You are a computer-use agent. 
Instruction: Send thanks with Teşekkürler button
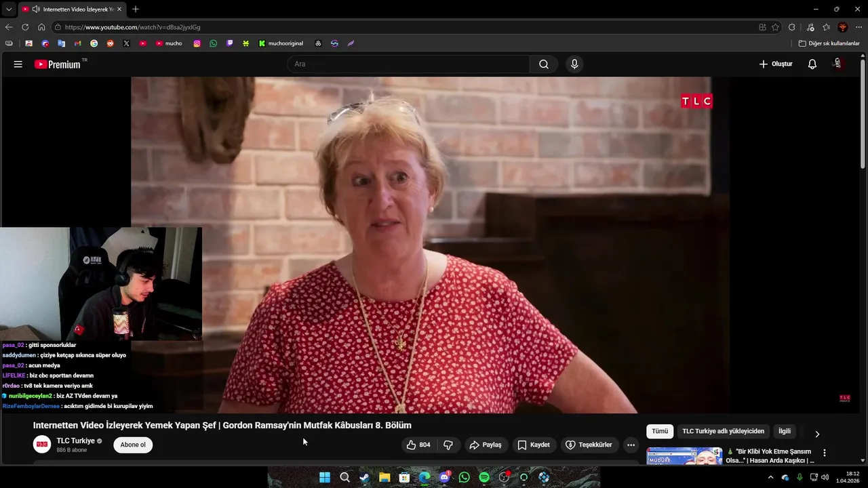pos(589,445)
